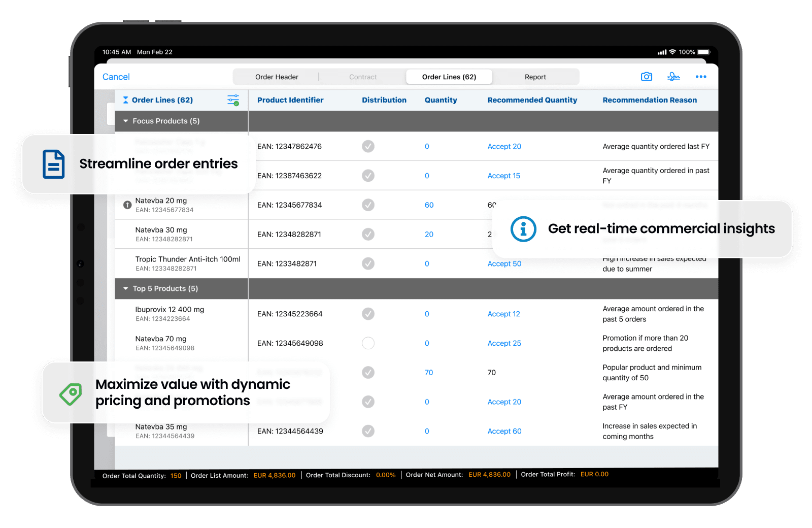The width and height of the screenshot is (812, 528).
Task: Click the info icon beside Natevba 20 mg
Action: pos(127,205)
